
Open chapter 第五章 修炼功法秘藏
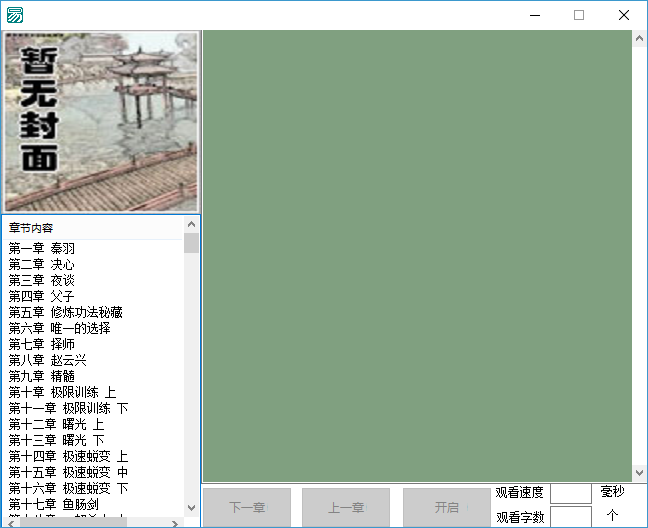(65, 312)
